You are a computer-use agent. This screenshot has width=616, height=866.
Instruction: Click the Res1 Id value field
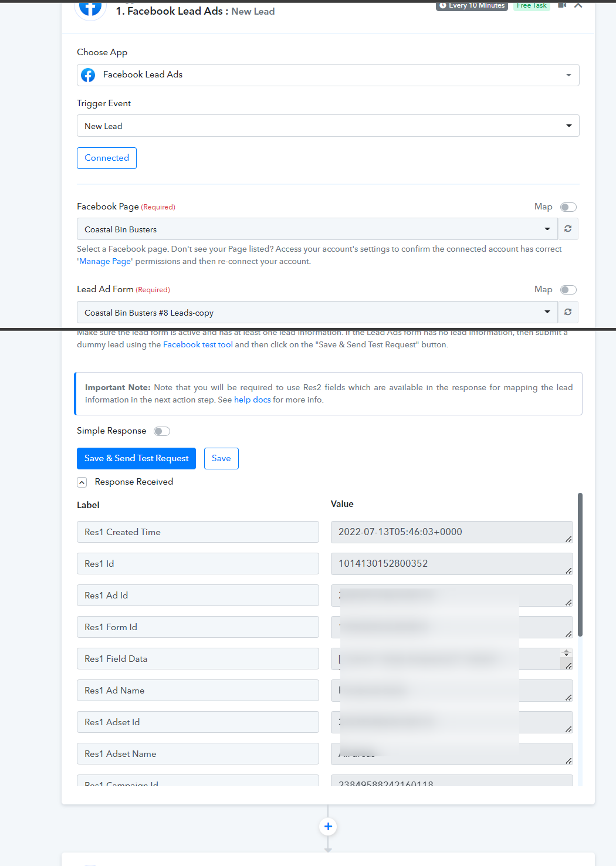[x=452, y=564]
